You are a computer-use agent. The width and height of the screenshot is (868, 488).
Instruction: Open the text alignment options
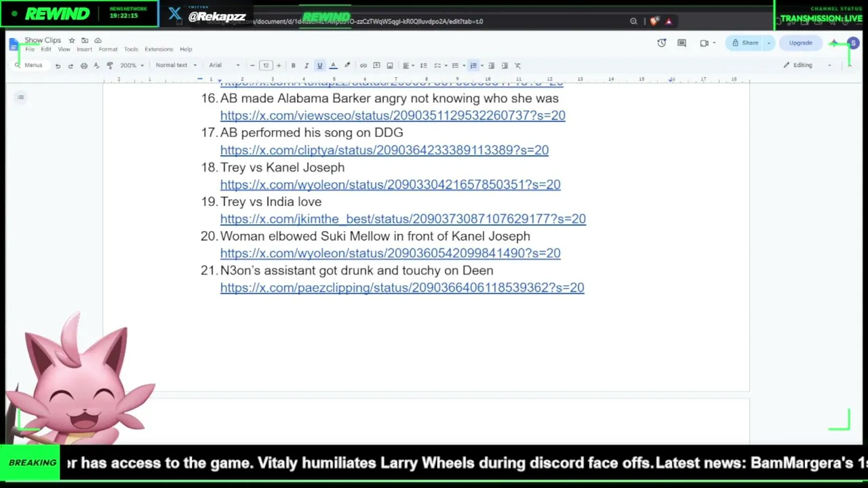pyautogui.click(x=408, y=66)
